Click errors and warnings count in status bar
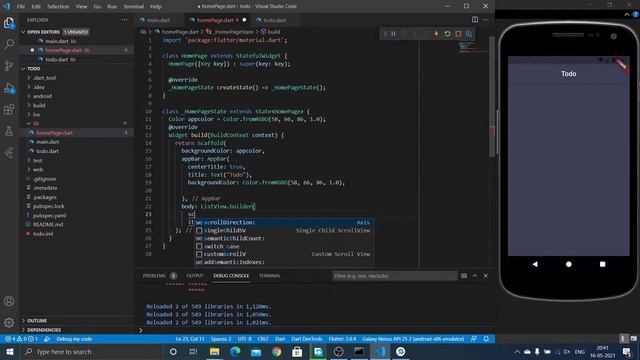Viewport: 640px width, 360px height. coord(21,339)
